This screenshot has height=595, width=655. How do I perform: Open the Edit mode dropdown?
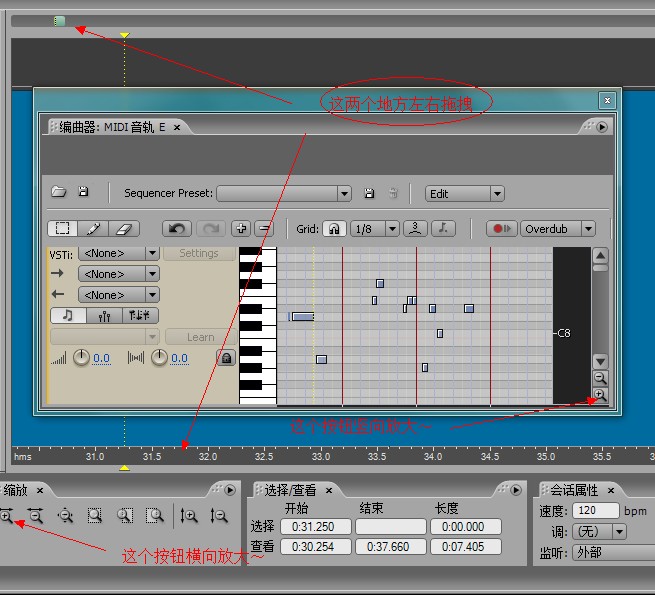point(465,194)
